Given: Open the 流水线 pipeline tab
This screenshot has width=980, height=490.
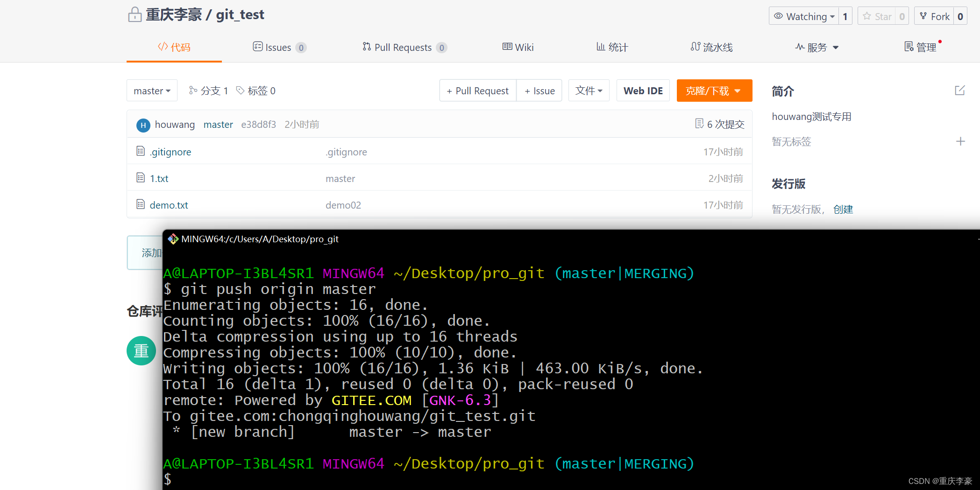Looking at the screenshot, I should [712, 47].
